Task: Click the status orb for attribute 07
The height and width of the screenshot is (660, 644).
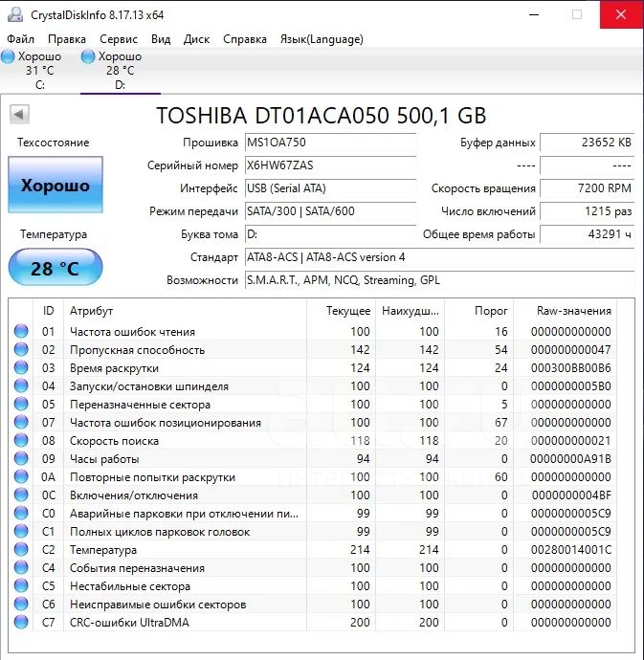Action: tap(21, 422)
